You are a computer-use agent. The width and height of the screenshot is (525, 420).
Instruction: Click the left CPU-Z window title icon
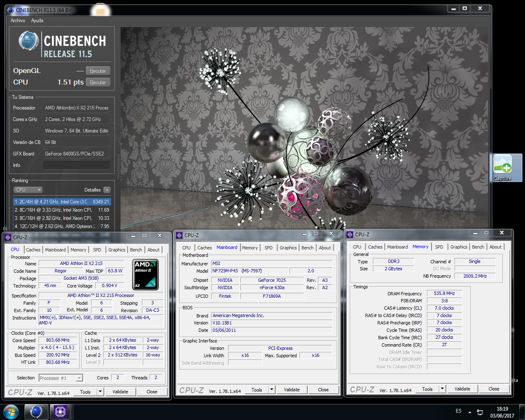point(8,237)
